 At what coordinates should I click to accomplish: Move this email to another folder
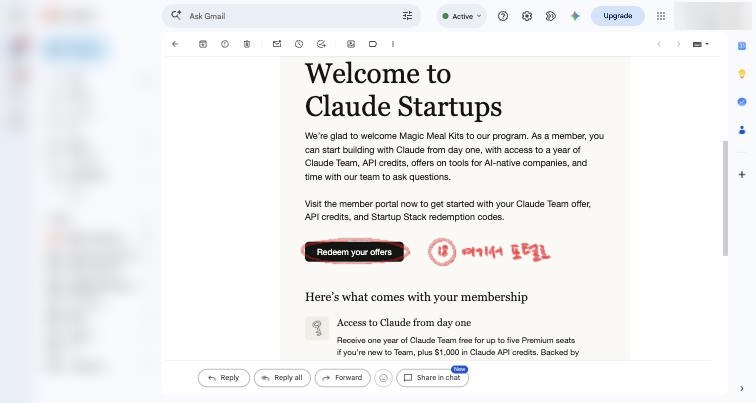pyautogui.click(x=351, y=44)
